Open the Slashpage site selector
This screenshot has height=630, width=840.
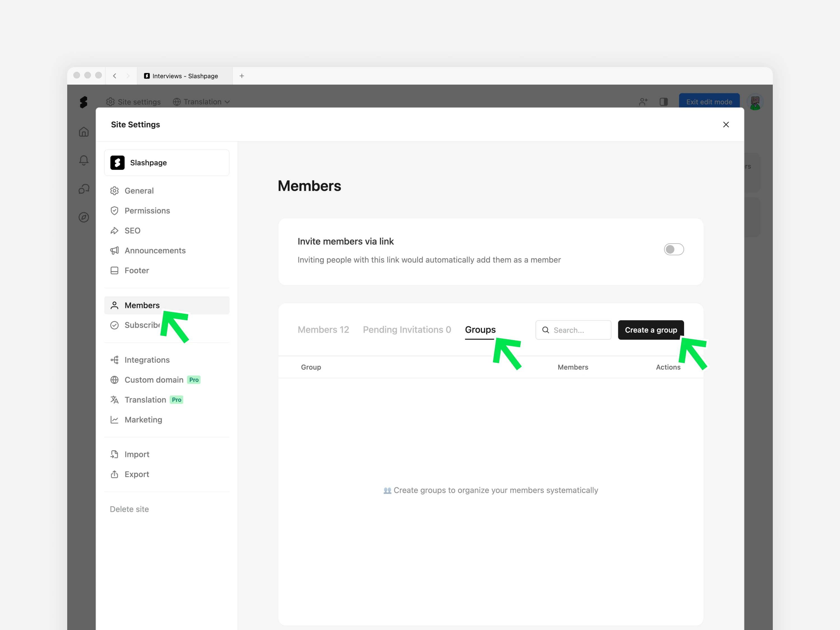click(x=167, y=162)
